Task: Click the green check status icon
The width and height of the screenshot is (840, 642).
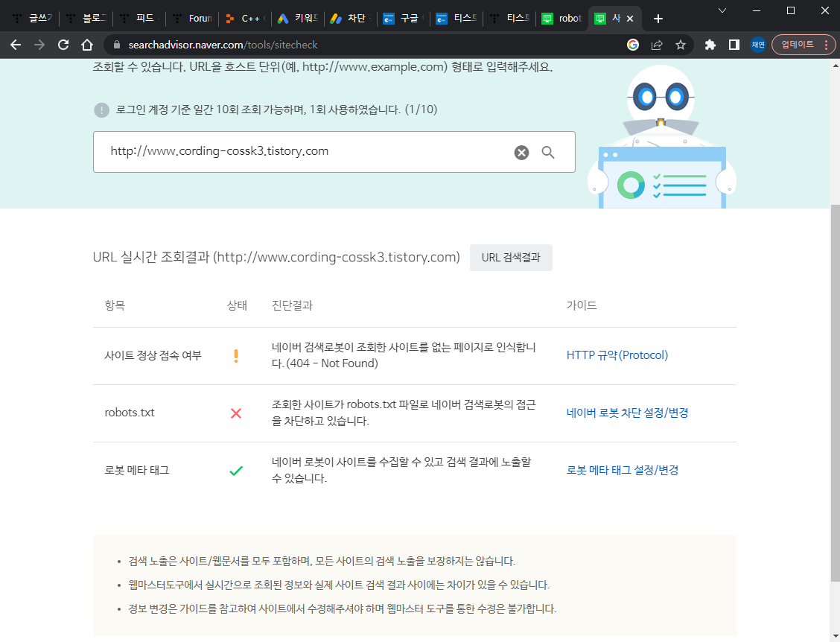Action: coord(236,471)
